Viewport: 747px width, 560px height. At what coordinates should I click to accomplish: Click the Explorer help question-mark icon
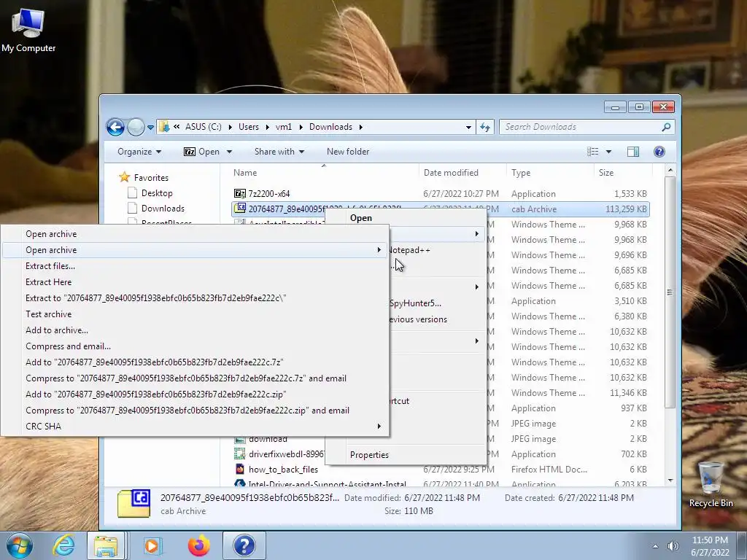(659, 152)
